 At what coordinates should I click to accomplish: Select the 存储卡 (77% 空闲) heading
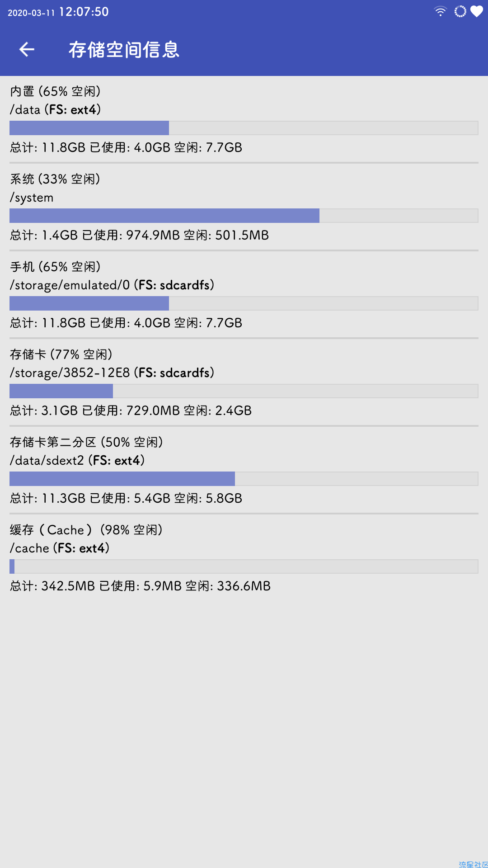click(61, 354)
